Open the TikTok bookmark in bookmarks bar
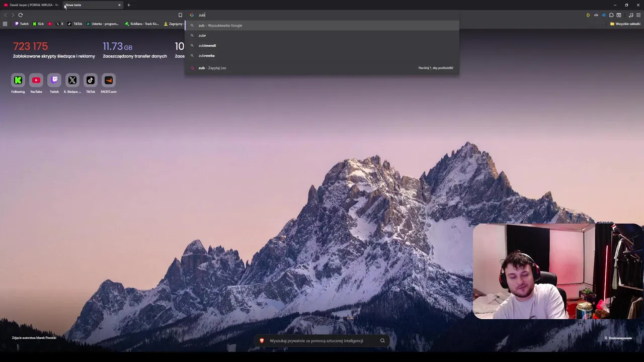The image size is (644, 362). pyautogui.click(x=75, y=24)
